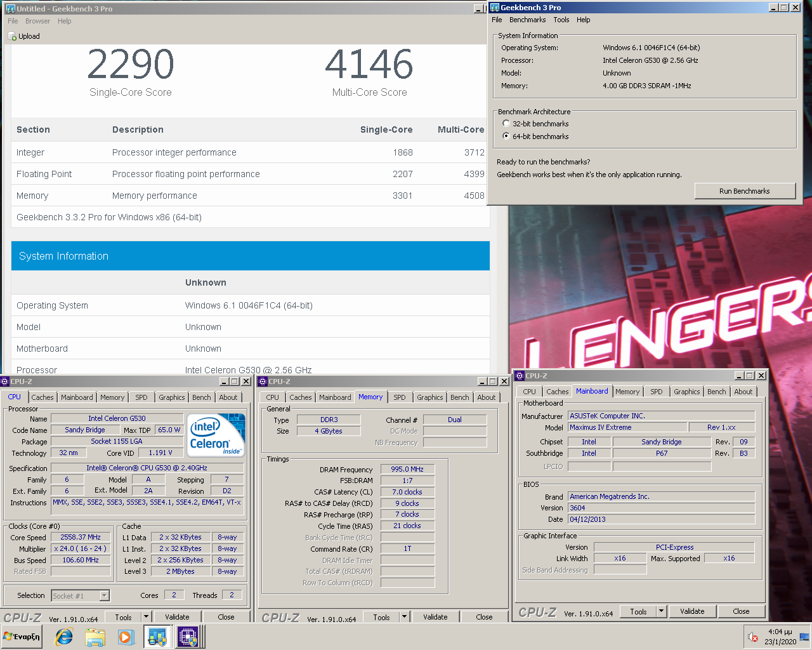Click Close button in middle CPU-Z window
Viewport: 812px width, 650px height.
tap(484, 616)
